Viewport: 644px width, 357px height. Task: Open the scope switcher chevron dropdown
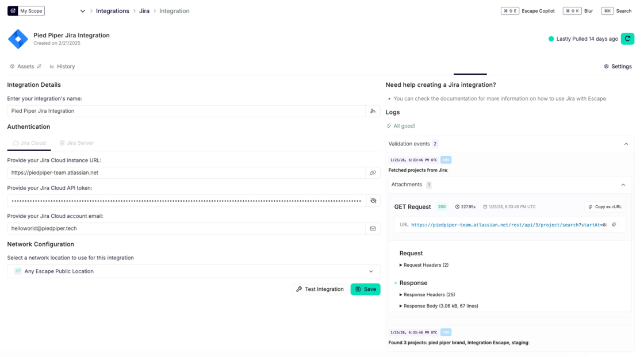tap(83, 11)
